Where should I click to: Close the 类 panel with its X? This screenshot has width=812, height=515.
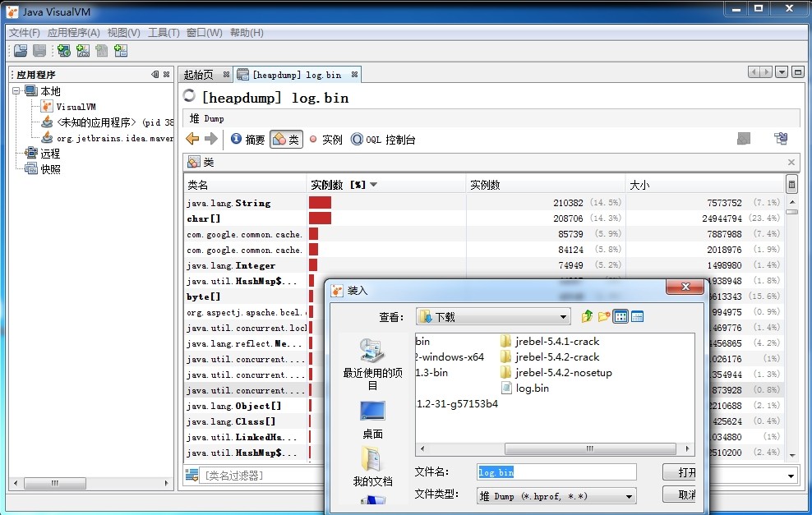click(791, 162)
